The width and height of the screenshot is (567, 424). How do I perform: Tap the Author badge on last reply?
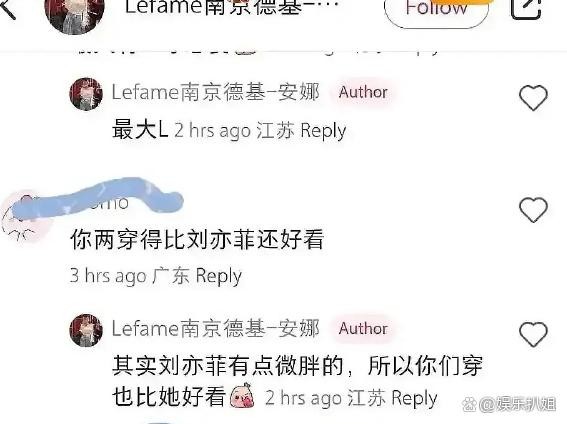pyautogui.click(x=363, y=329)
